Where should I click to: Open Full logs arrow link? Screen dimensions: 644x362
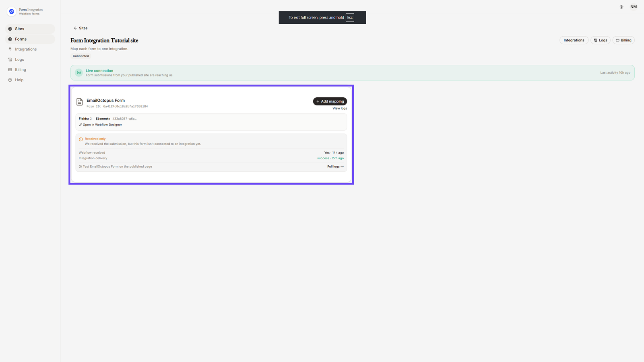(336, 167)
